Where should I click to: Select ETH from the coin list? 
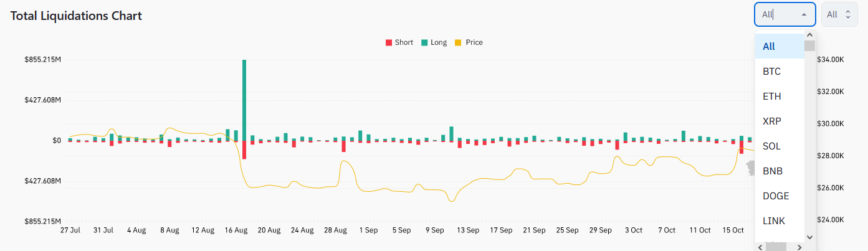[780, 97]
